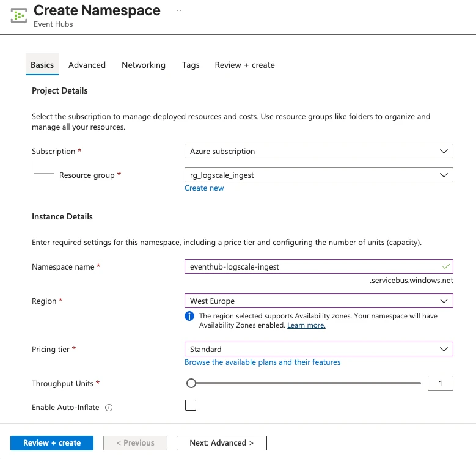Open the Resource group dropdown
The image size is (476, 459).
(x=319, y=175)
